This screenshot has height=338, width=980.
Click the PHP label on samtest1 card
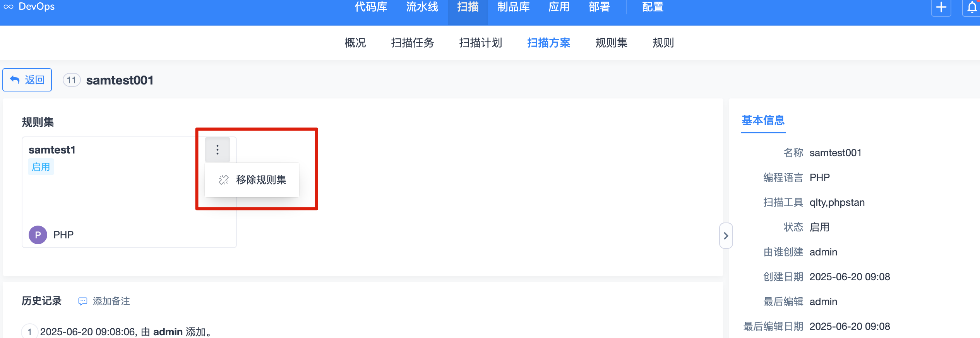pyautogui.click(x=63, y=235)
